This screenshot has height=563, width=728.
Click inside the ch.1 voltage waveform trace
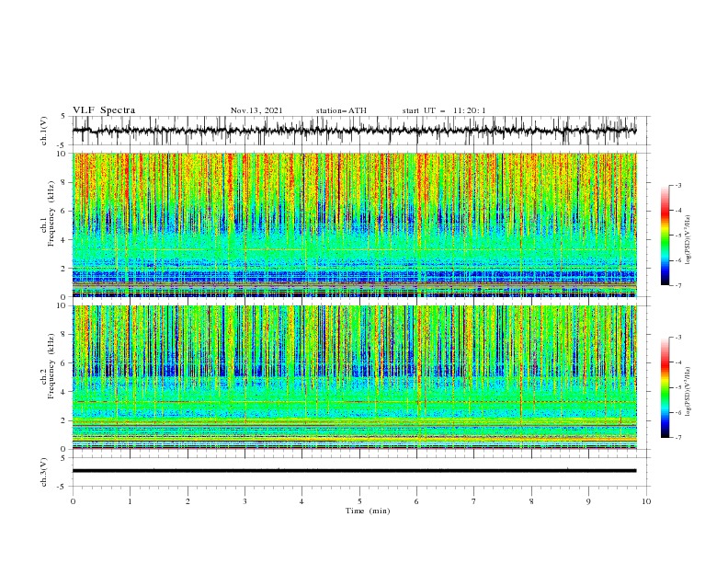[x=354, y=131]
